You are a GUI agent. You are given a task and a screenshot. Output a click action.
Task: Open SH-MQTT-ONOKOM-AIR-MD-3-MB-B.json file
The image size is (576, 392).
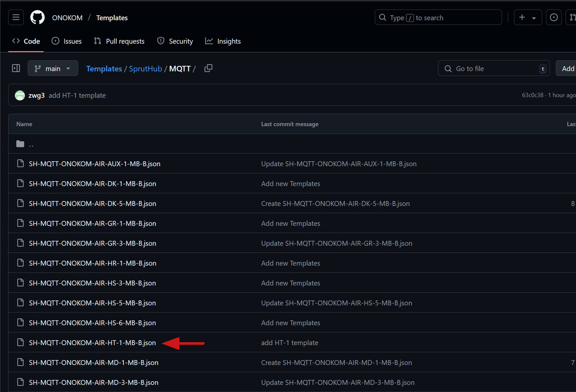pos(94,383)
